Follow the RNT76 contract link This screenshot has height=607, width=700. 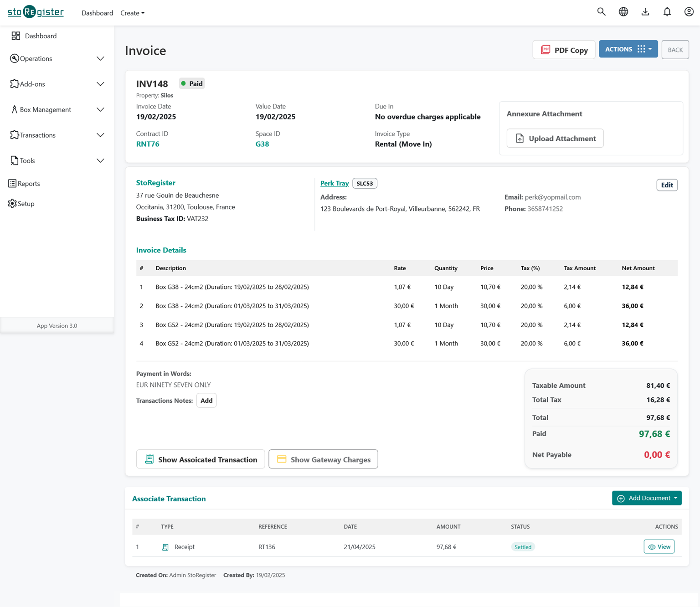click(148, 144)
